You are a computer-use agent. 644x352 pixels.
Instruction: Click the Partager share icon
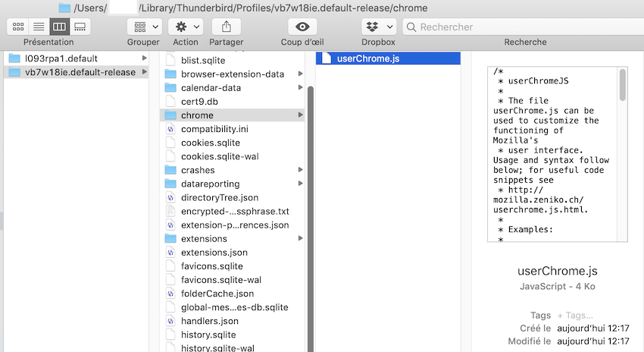[227, 27]
